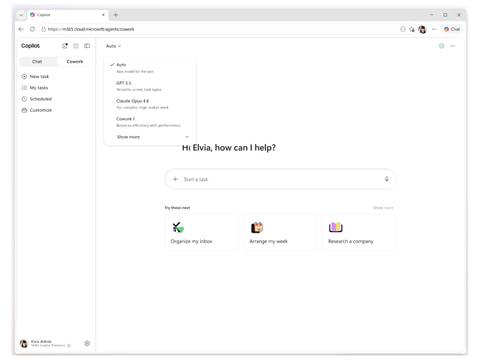480x360 pixels.
Task: Click the Start a task input field
Action: [x=280, y=179]
